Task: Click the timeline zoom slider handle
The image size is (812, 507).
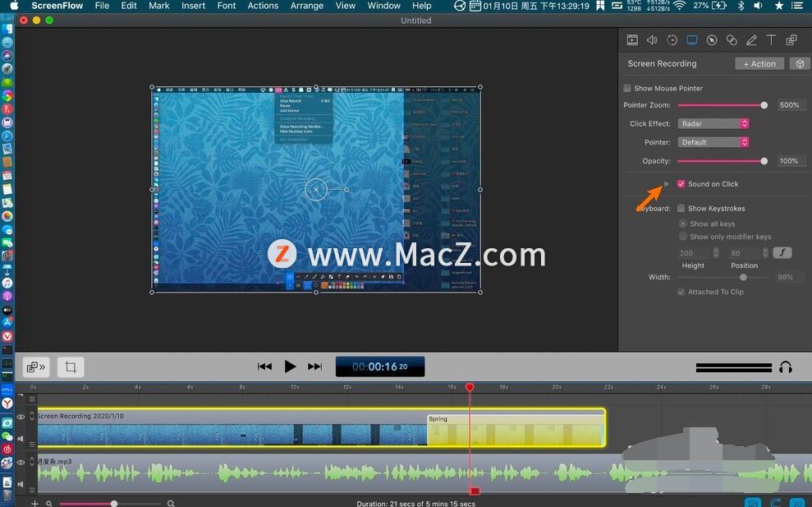Action: (114, 504)
